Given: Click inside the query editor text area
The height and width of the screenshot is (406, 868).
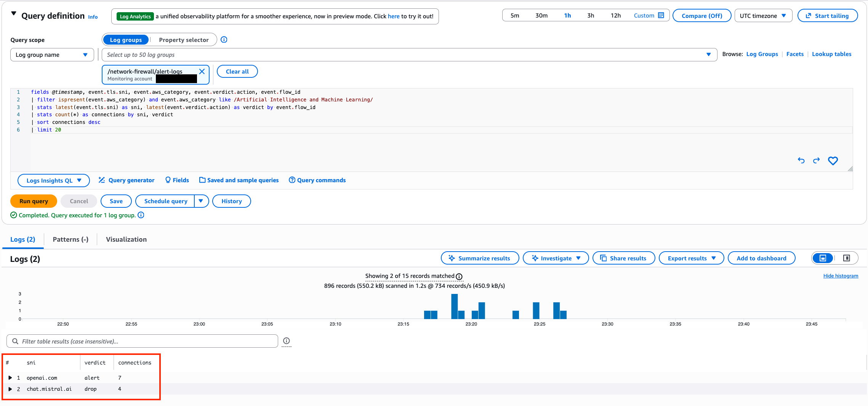Looking at the screenshot, I should click(x=431, y=130).
